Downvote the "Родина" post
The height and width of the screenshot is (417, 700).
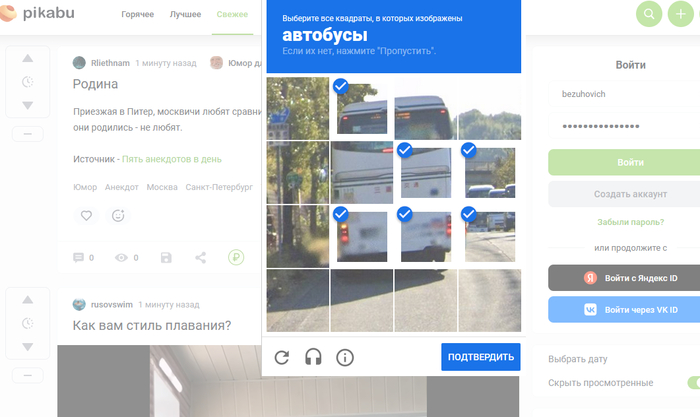click(27, 105)
